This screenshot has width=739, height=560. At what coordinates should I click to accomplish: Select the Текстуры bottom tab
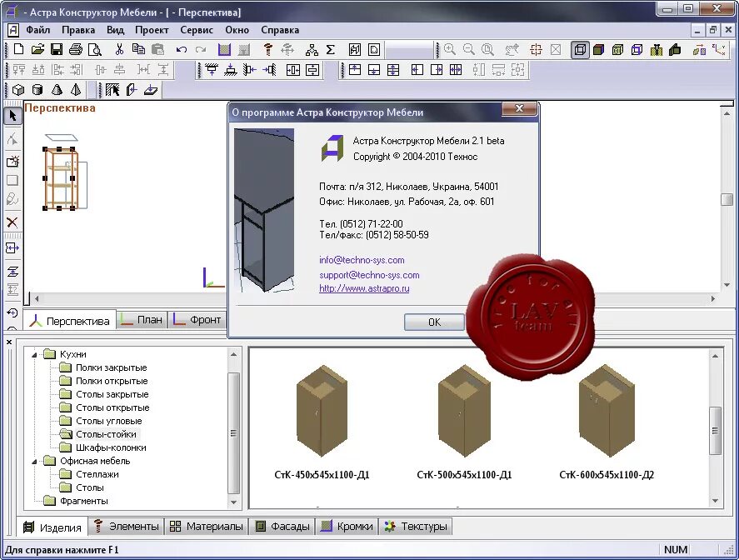point(416,526)
